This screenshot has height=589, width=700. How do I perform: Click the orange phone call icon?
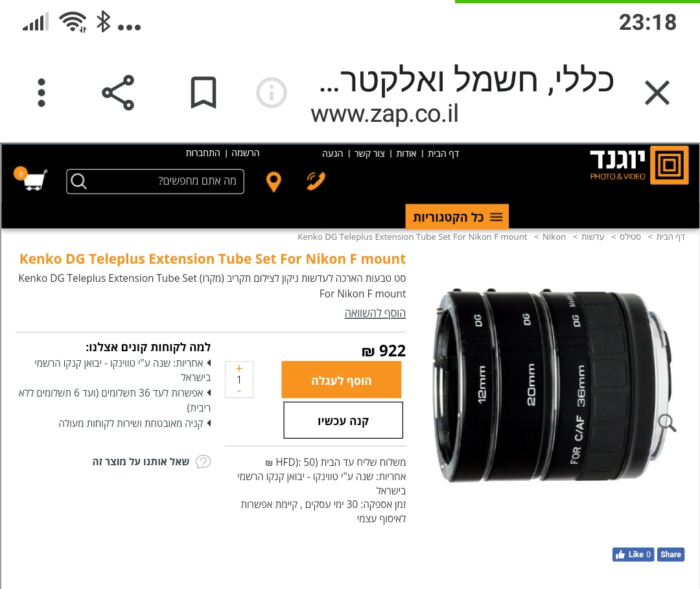316,181
